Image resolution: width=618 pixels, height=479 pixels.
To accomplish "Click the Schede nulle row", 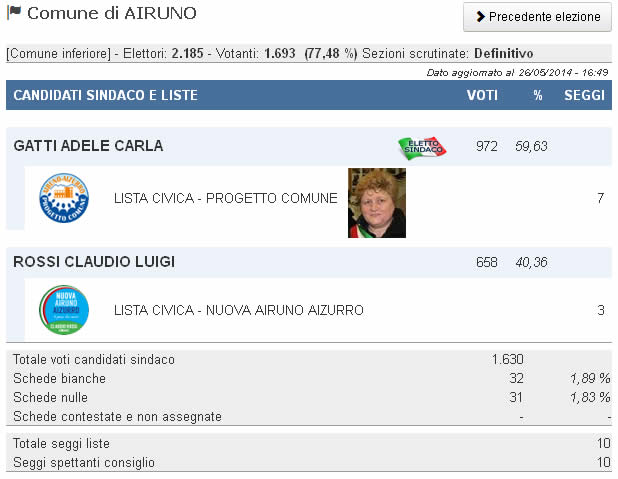I will pyautogui.click(x=309, y=397).
